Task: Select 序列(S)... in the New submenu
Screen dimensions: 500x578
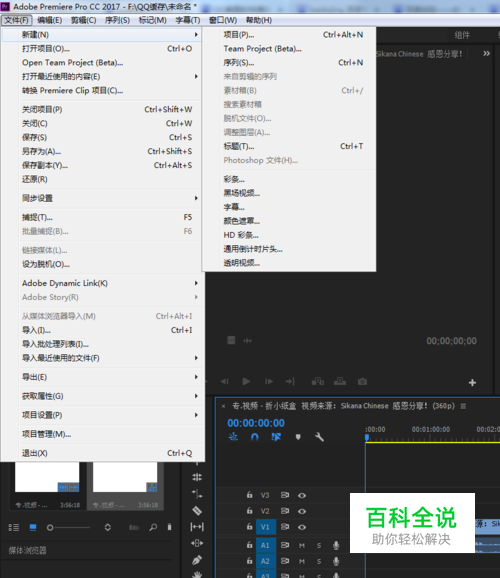Action: coord(289,63)
